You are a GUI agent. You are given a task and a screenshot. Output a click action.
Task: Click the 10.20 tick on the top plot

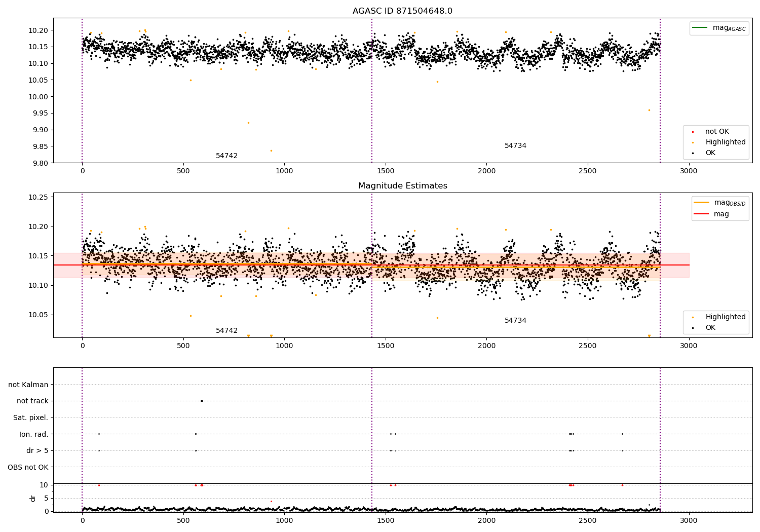coord(38,30)
